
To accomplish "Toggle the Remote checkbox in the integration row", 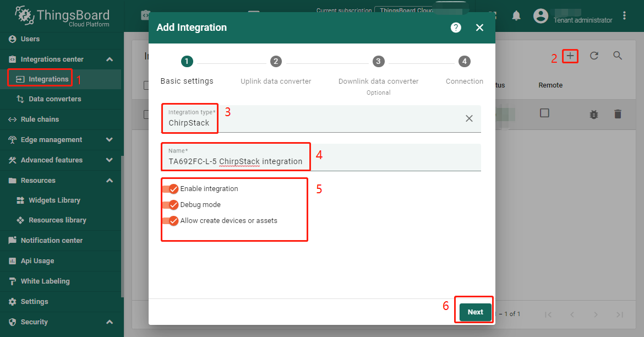I will click(544, 113).
